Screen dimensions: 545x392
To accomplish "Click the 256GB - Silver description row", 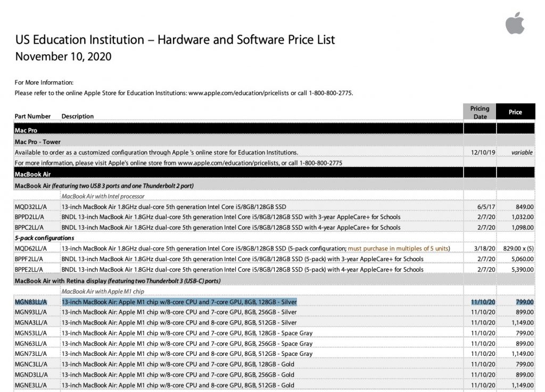I will point(179,312).
